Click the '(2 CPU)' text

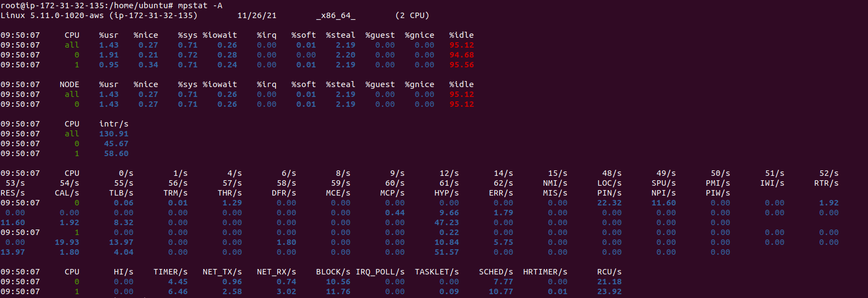coord(412,15)
